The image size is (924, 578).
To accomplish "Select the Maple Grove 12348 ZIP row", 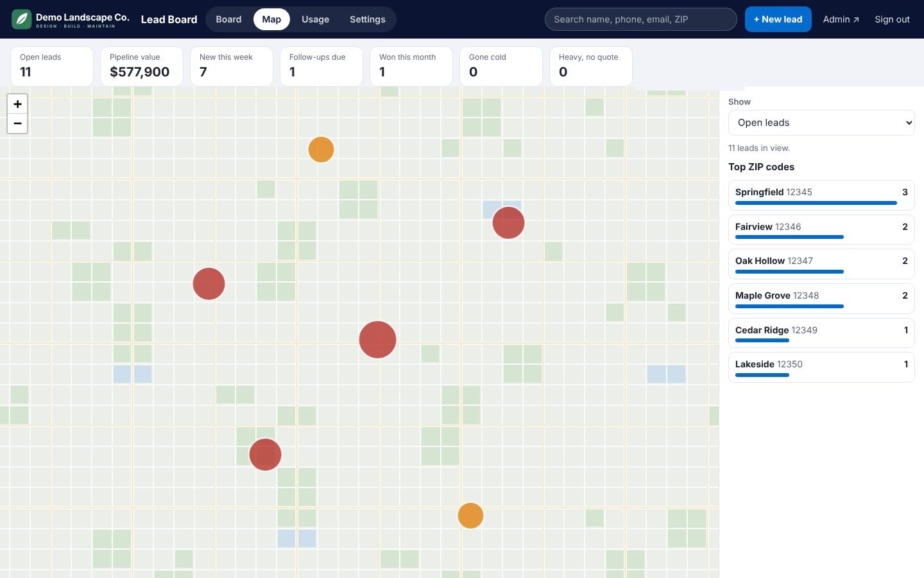I will point(821,298).
